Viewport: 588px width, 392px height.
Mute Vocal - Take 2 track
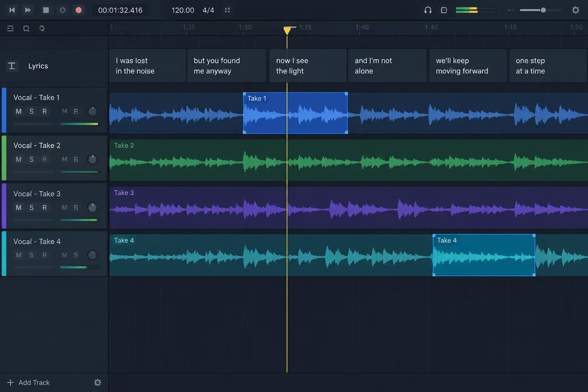coord(18,159)
